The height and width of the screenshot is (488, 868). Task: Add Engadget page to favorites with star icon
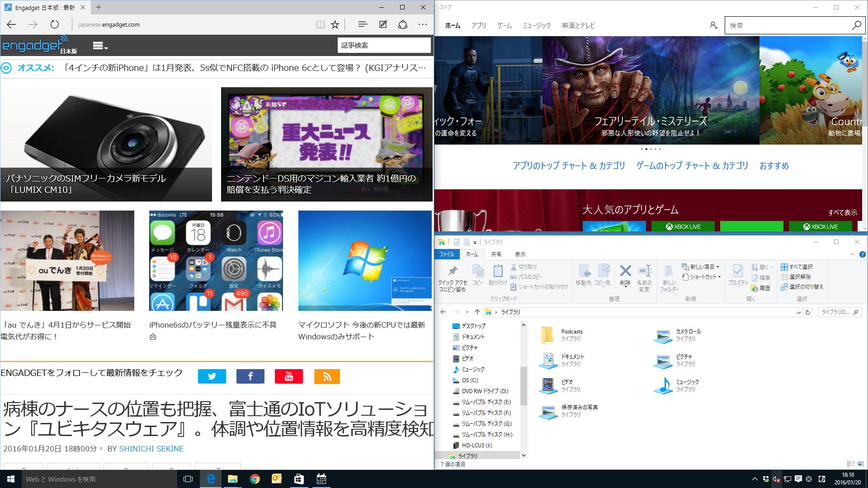point(335,24)
